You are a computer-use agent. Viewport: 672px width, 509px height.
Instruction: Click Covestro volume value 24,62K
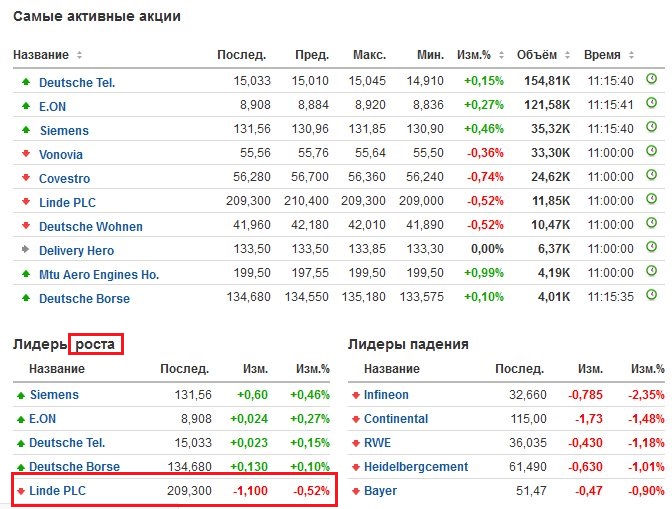551,177
